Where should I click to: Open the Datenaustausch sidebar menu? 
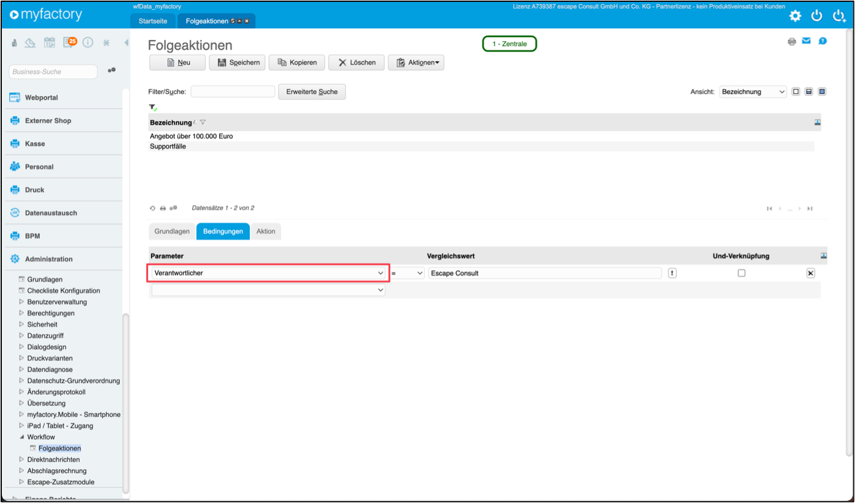(x=51, y=213)
